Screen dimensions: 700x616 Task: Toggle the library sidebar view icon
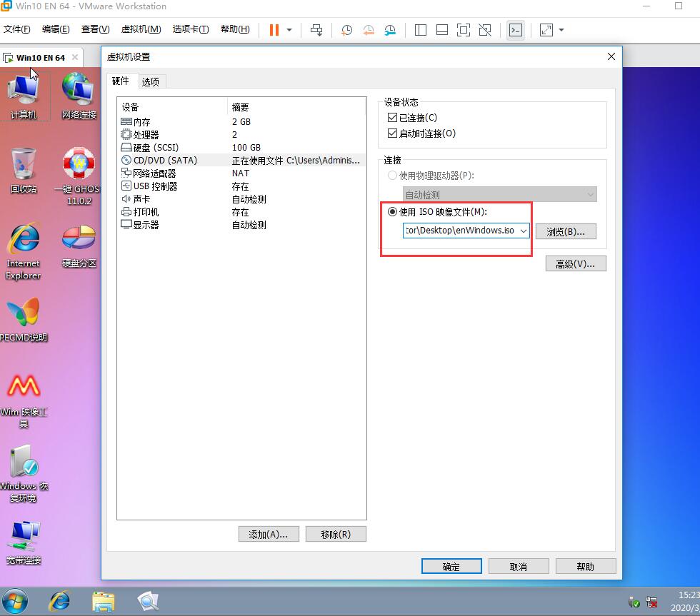click(x=421, y=30)
